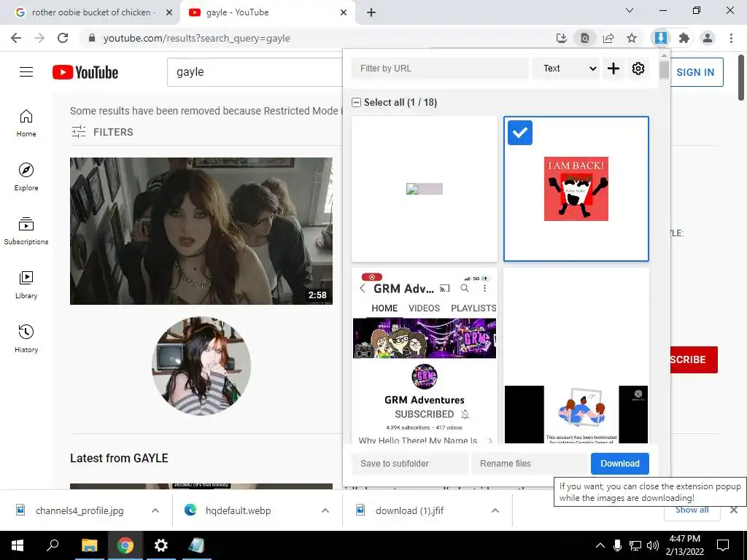Open Subscriptions in YouTube sidebar
Image resolution: width=747 pixels, height=560 pixels.
pyautogui.click(x=26, y=231)
